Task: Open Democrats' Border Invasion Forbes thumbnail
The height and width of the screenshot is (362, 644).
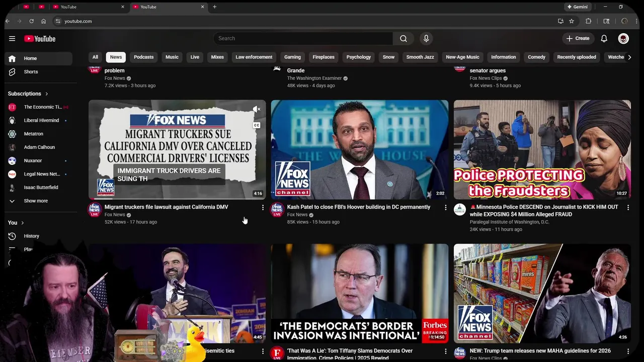Action: [x=360, y=294]
